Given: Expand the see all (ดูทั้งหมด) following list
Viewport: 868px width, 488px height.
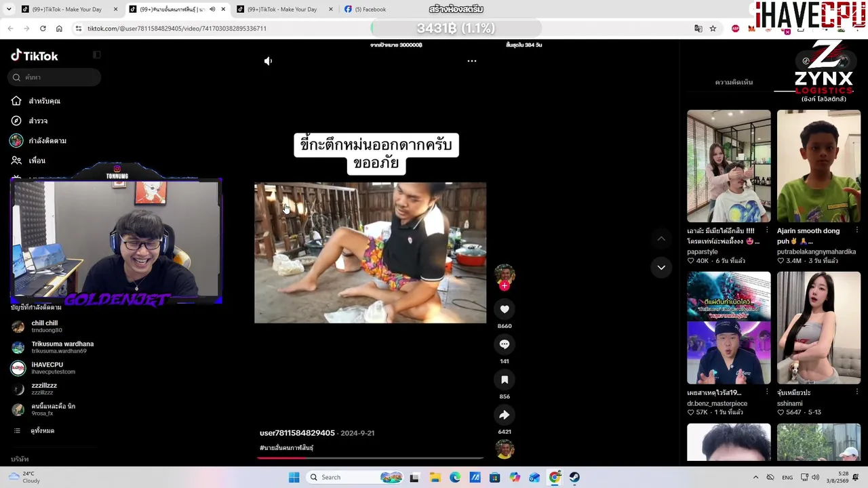Looking at the screenshot, I should click(35, 431).
